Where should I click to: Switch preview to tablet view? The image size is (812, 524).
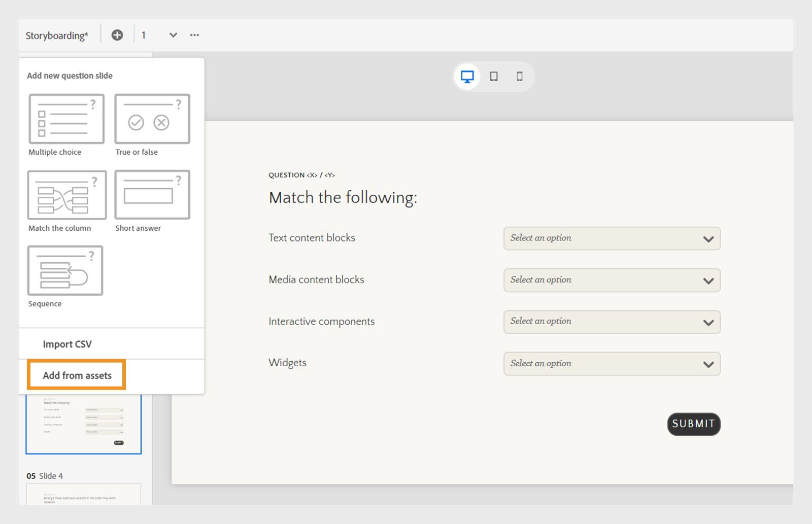click(x=493, y=76)
